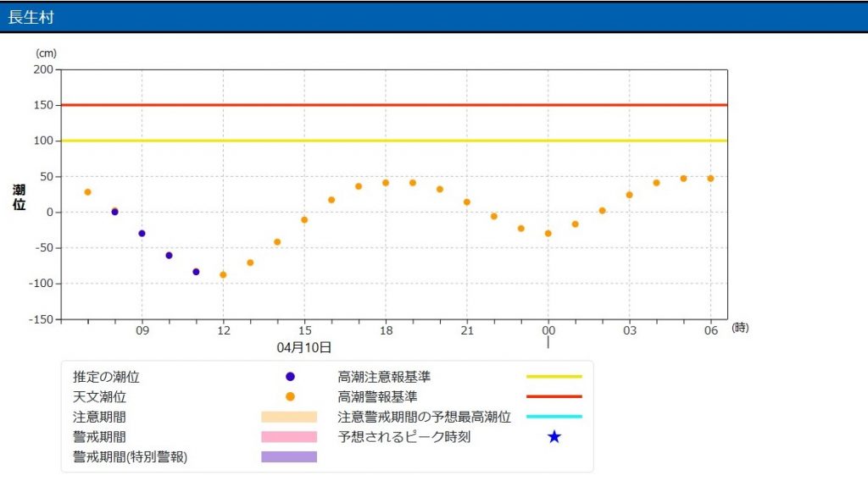Click the 推定の潮位 legend label

106,377
